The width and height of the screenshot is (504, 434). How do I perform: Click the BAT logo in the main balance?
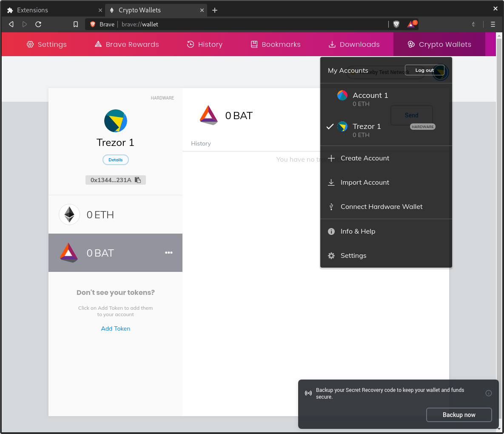coord(208,115)
